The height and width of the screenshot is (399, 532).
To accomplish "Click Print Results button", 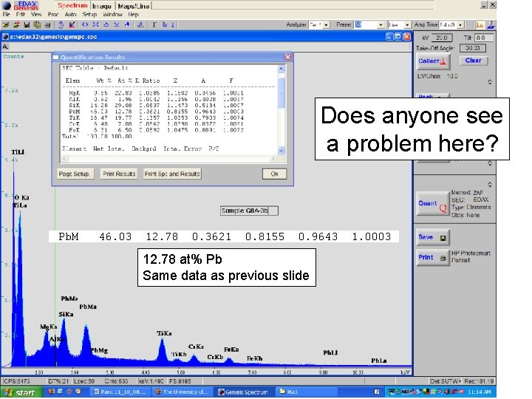I will tap(119, 174).
